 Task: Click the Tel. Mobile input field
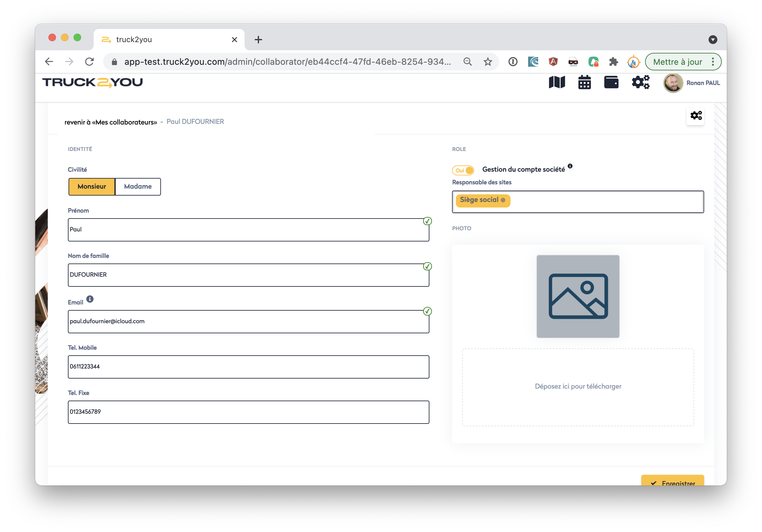click(x=248, y=367)
